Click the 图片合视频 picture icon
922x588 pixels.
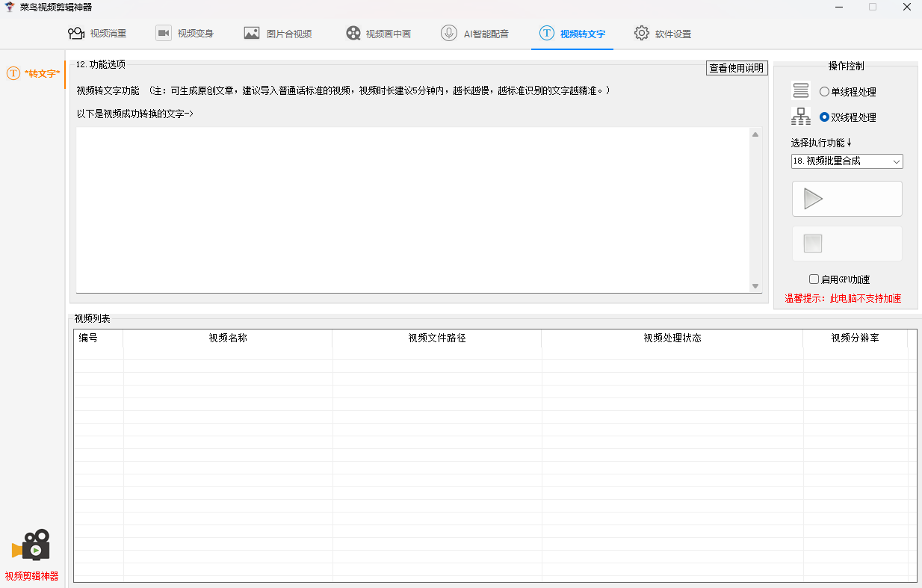click(x=252, y=34)
